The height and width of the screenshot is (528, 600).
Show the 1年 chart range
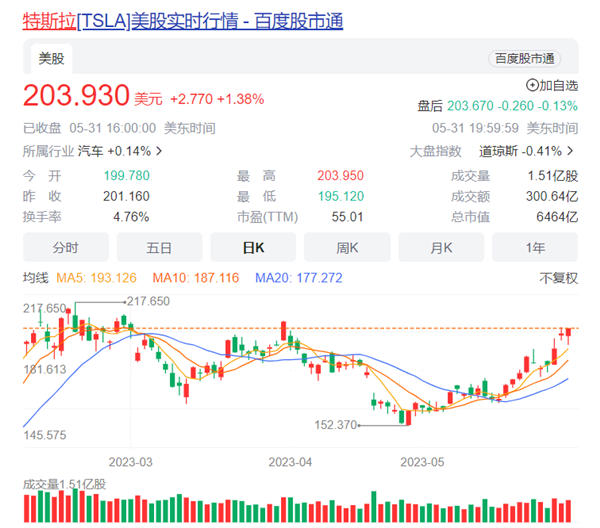click(x=535, y=248)
